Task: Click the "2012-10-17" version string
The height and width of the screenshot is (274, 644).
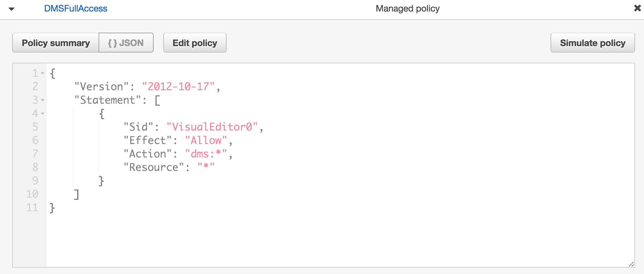Action: coord(178,87)
